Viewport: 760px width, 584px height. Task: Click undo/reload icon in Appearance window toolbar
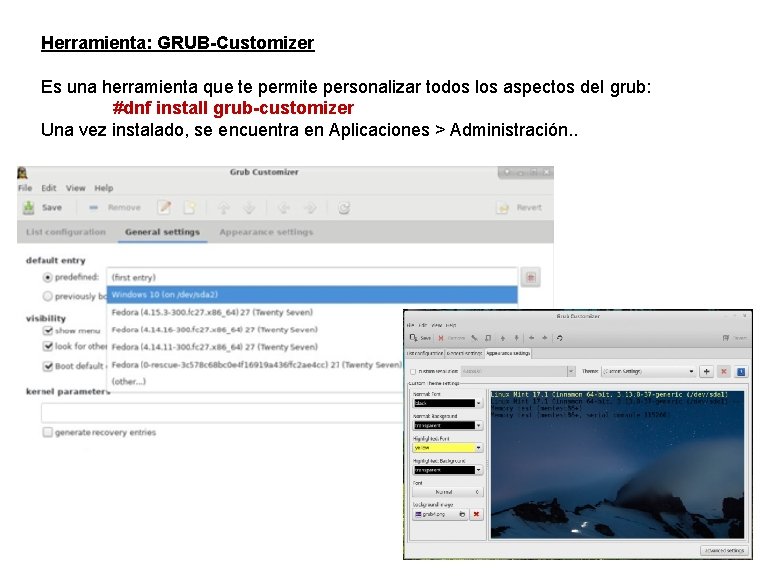[x=560, y=338]
